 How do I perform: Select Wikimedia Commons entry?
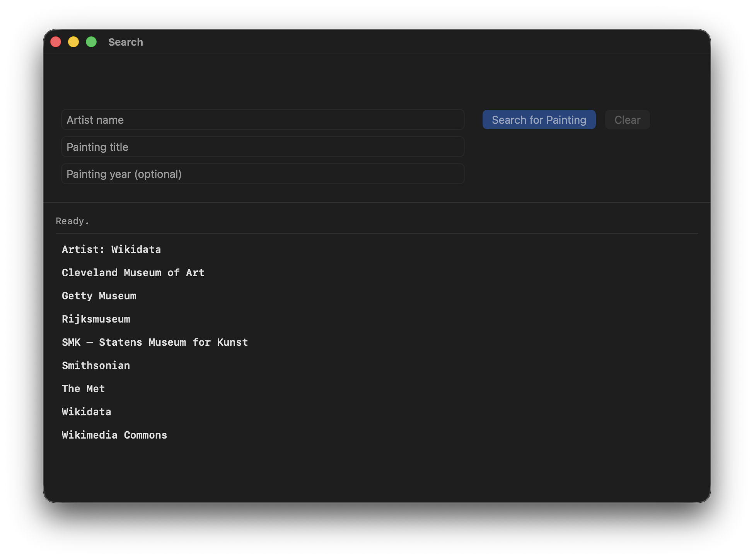pyautogui.click(x=114, y=435)
